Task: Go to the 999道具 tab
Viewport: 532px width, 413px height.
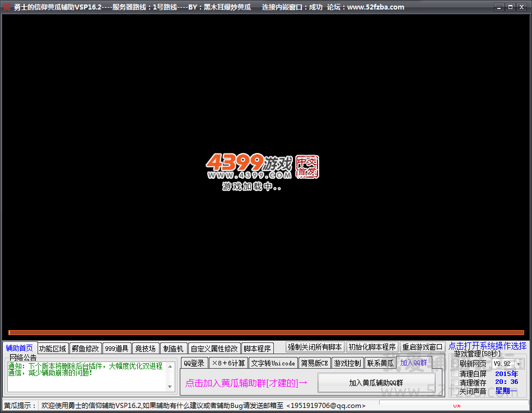Action: click(116, 349)
